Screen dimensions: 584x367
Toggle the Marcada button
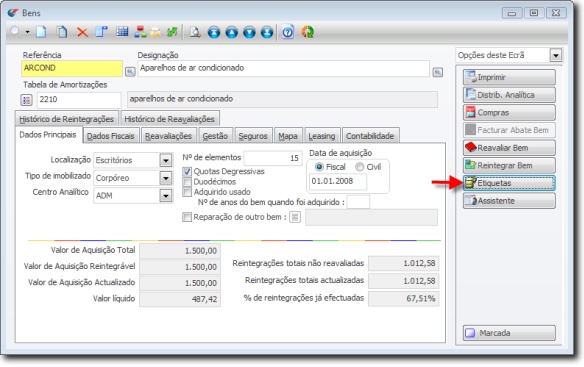coord(509,333)
